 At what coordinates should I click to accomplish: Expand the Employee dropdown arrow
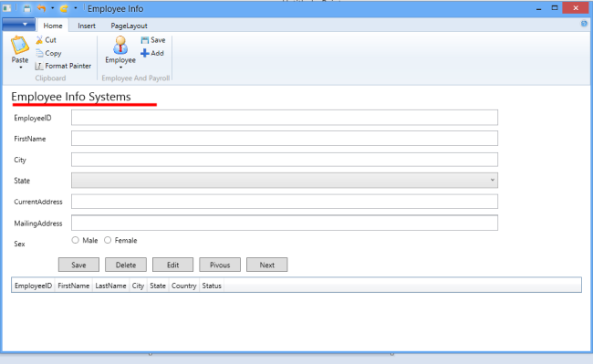click(120, 68)
